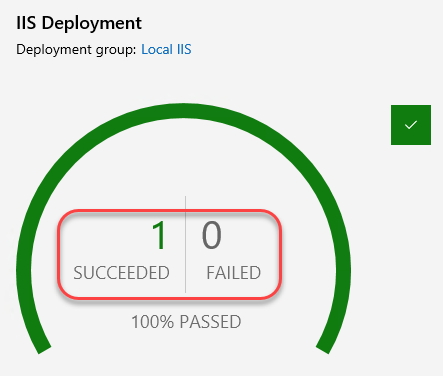This screenshot has height=376, width=443.
Task: Click the FAILED label
Action: coord(233,273)
